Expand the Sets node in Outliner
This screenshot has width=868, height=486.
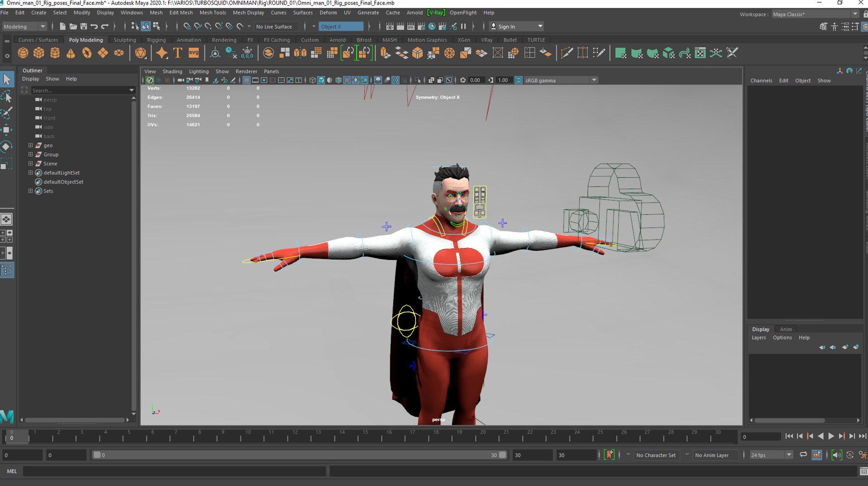[x=30, y=191]
